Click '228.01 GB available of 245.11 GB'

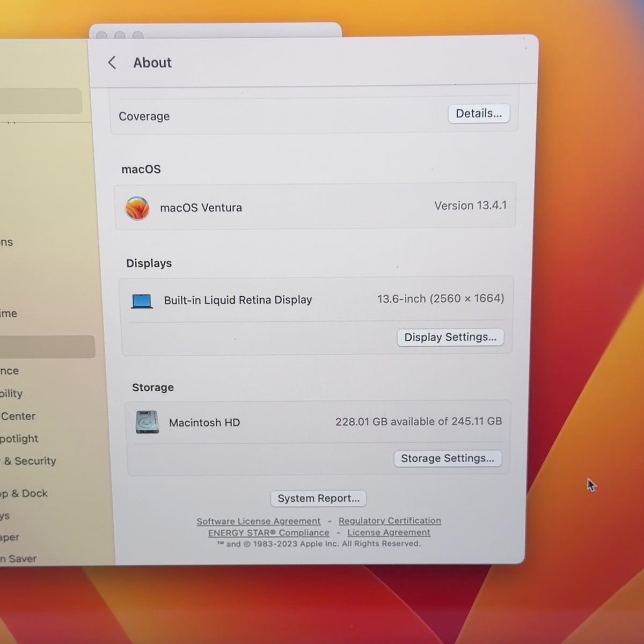click(x=419, y=422)
